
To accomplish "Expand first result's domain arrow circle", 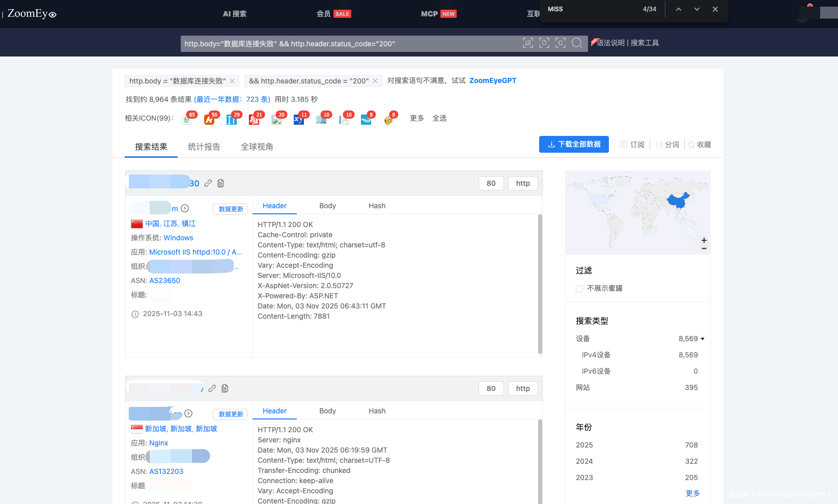I will pyautogui.click(x=185, y=208).
